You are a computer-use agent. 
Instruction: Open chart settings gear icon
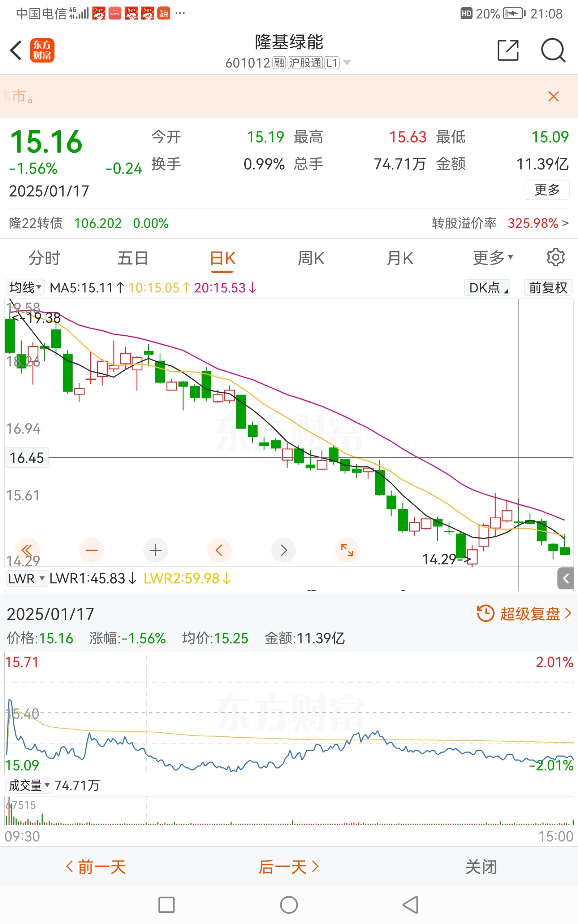tap(555, 257)
